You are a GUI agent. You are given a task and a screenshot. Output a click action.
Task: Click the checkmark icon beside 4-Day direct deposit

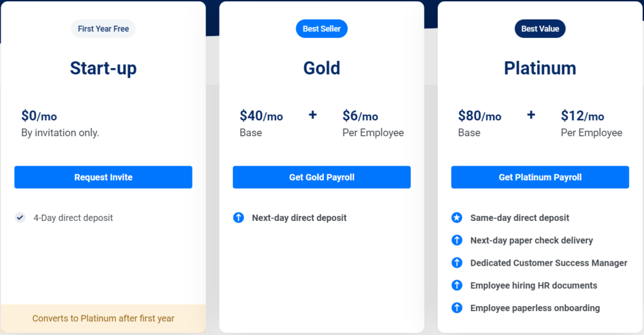point(20,218)
